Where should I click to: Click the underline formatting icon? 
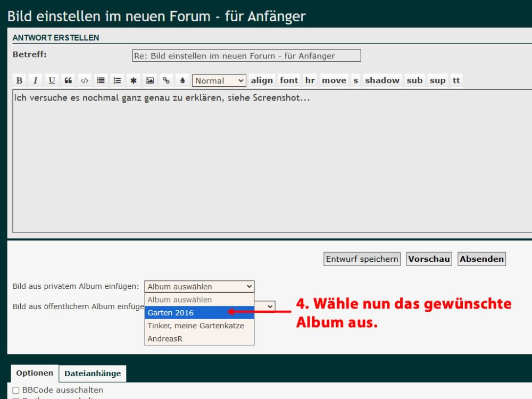point(52,80)
